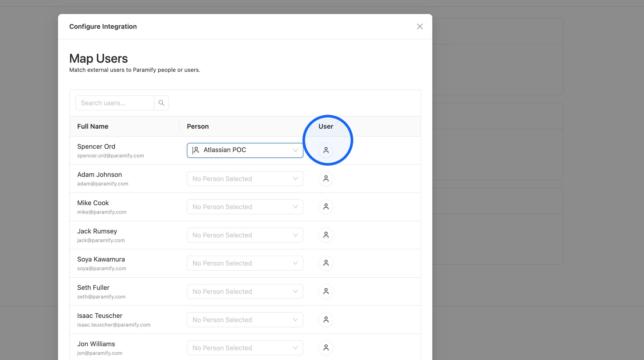
Task: Click user icon in Soya Kawamura row
Action: pos(326,263)
